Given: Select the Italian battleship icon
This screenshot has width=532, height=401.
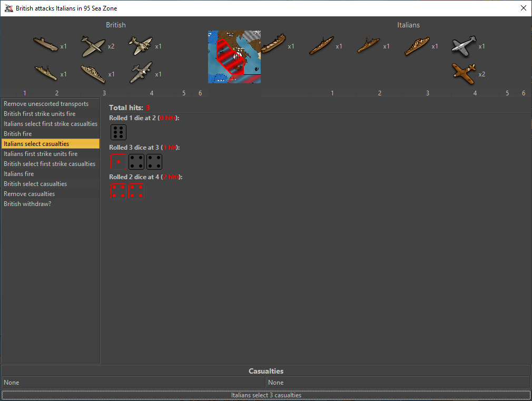Looking at the screenshot, I should pos(417,46).
